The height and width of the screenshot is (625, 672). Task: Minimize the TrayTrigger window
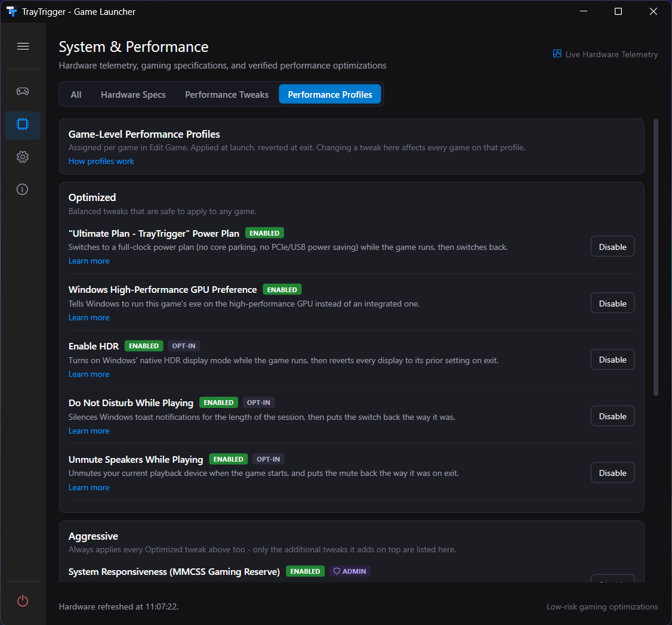click(x=583, y=11)
